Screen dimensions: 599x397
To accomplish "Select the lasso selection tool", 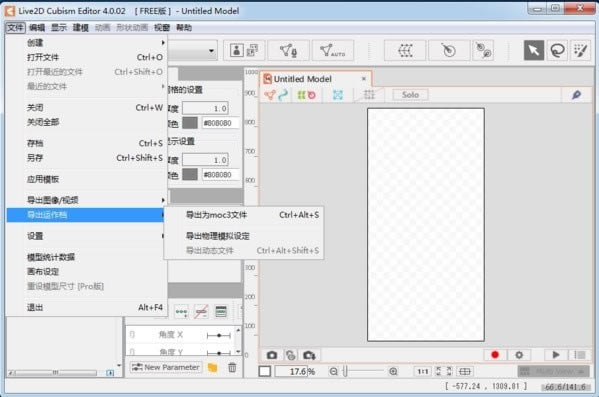I will tap(557, 50).
